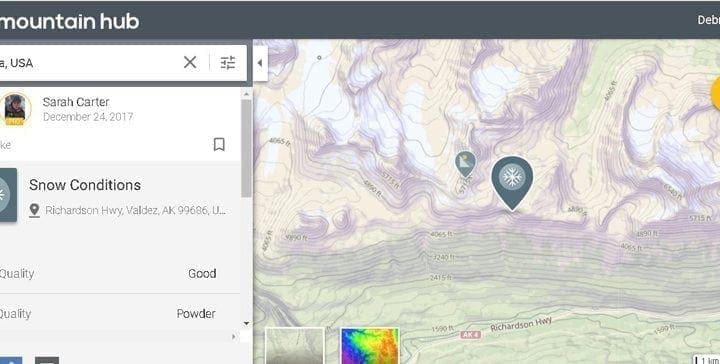Collapse the side panel with the arrow
The height and width of the screenshot is (364, 720).
coord(260,63)
